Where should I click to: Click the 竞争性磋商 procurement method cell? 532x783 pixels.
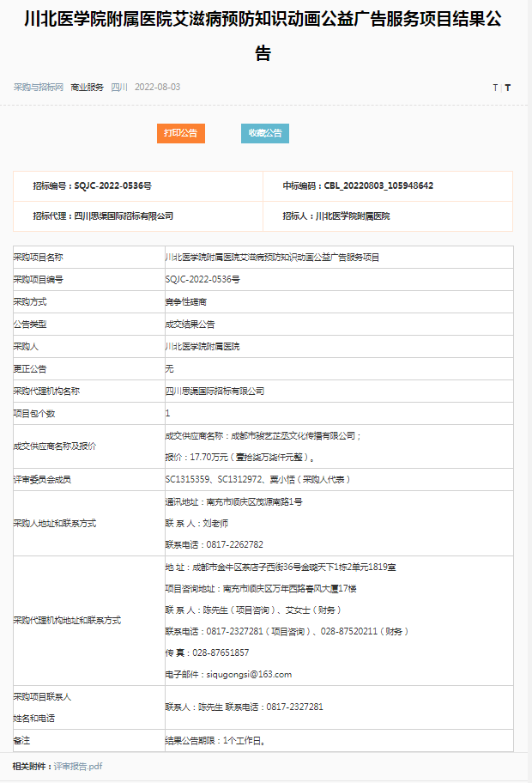coord(186,302)
